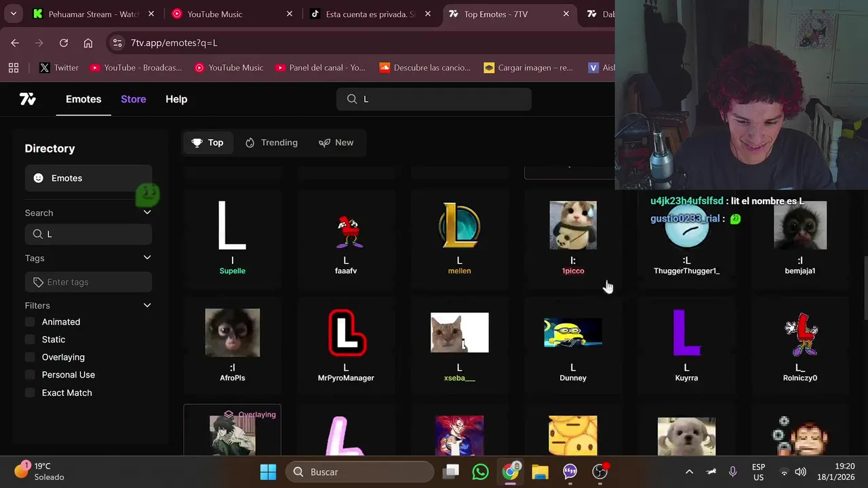Click the page vertical scrollbar thumb
868x488 pixels.
(865, 288)
